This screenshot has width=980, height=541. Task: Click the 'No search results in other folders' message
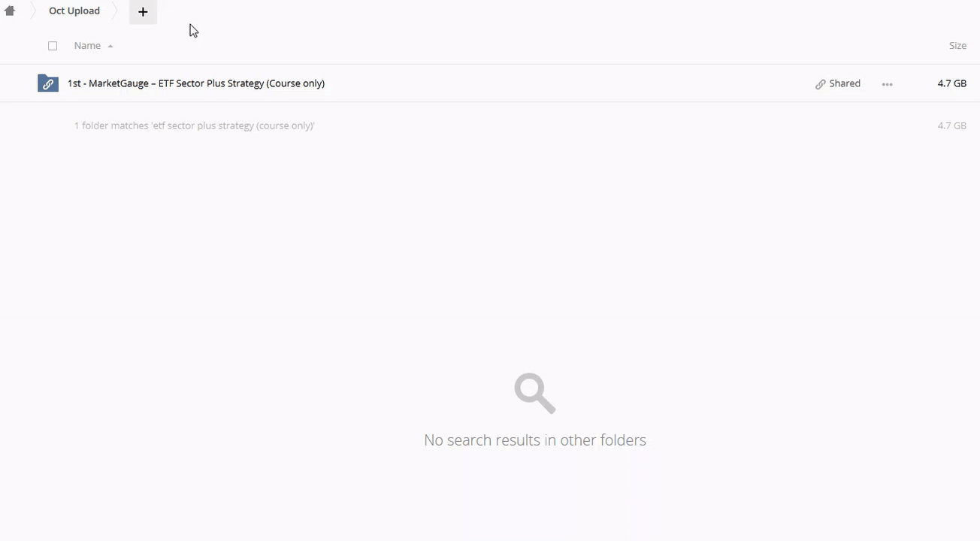[534, 440]
